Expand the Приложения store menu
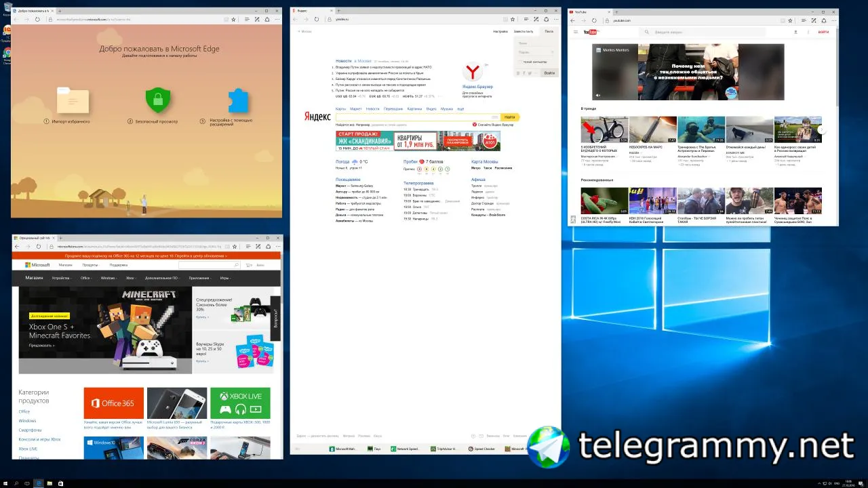 [201, 278]
